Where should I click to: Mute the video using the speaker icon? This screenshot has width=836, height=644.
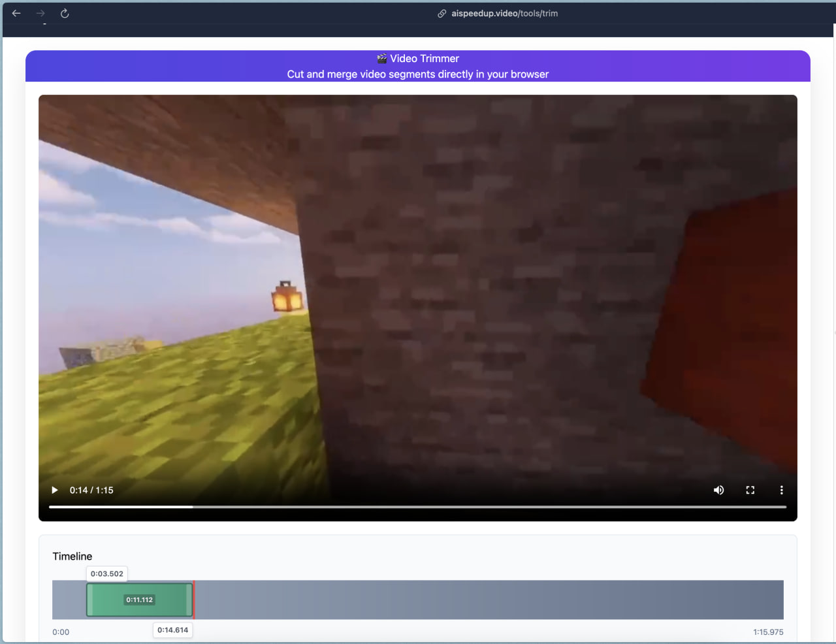(718, 490)
